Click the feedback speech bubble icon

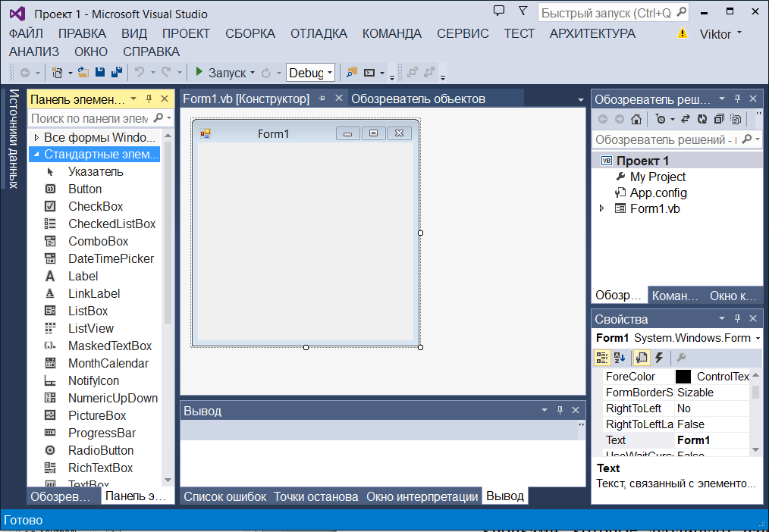click(499, 11)
